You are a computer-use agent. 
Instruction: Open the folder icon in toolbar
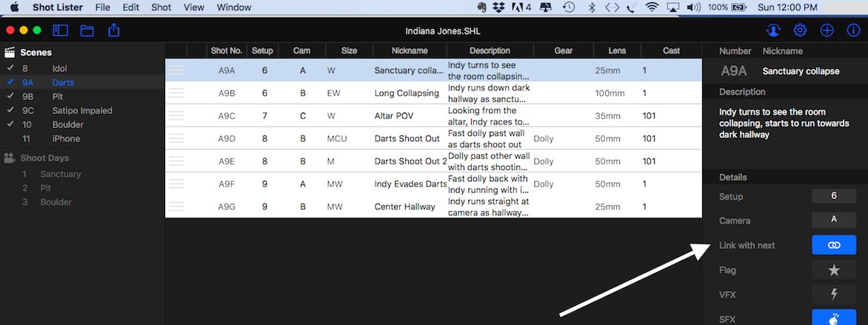pos(87,30)
